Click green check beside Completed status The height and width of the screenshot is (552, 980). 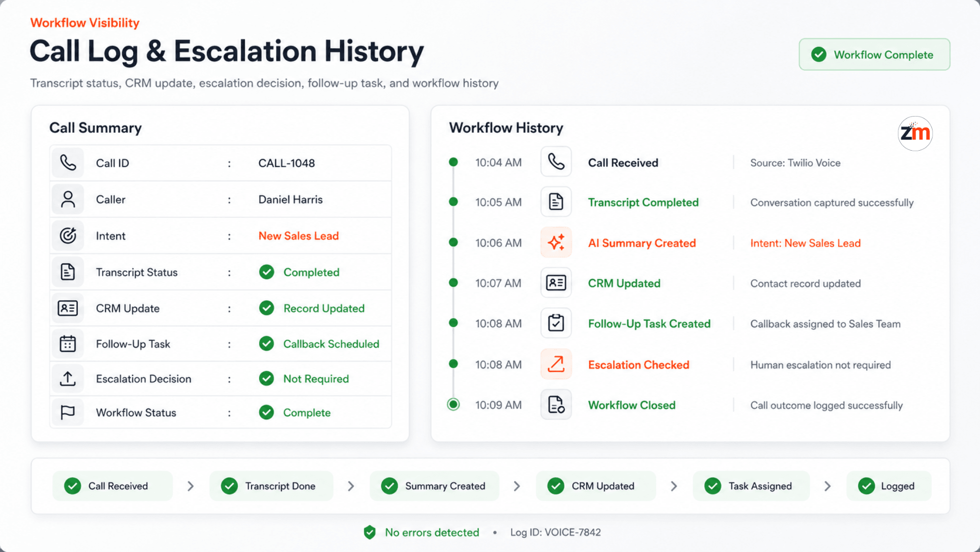[x=266, y=272]
